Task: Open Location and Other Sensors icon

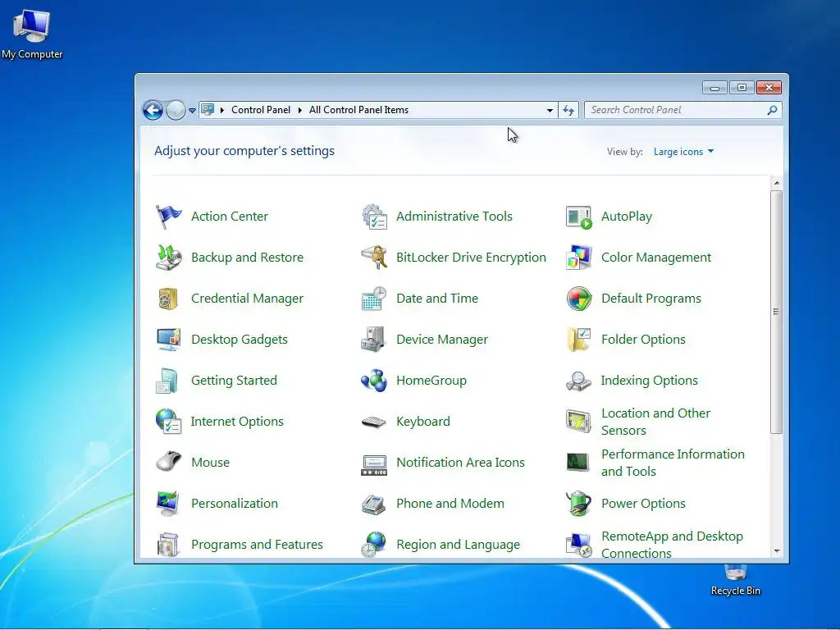Action: click(578, 422)
